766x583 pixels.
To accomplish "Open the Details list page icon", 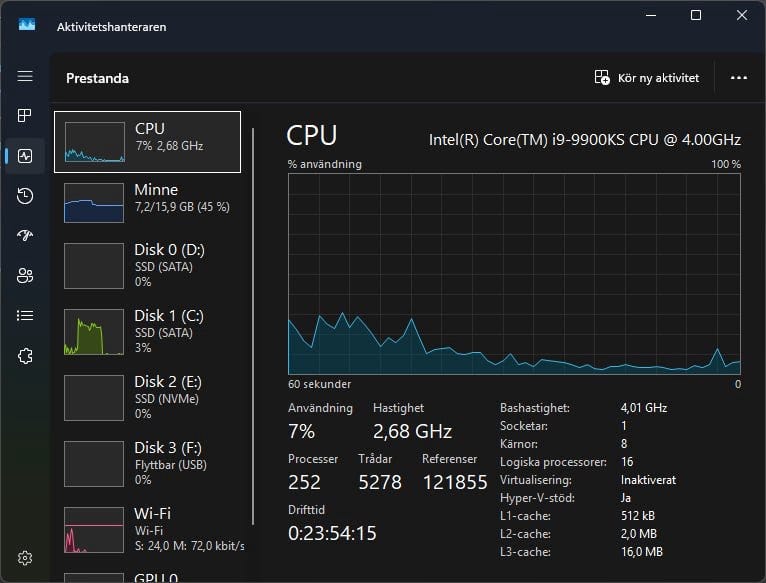I will point(25,316).
